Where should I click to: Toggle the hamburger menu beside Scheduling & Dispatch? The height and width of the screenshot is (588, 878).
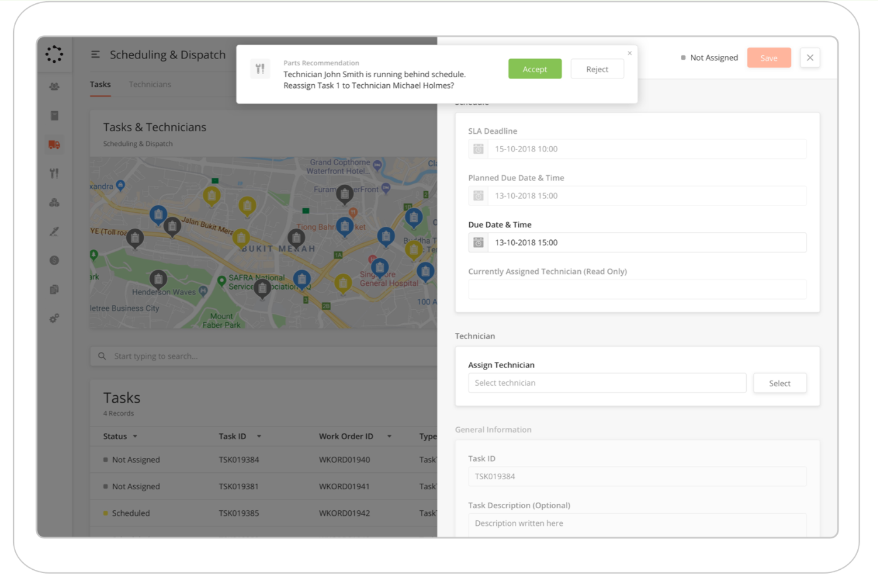(95, 55)
